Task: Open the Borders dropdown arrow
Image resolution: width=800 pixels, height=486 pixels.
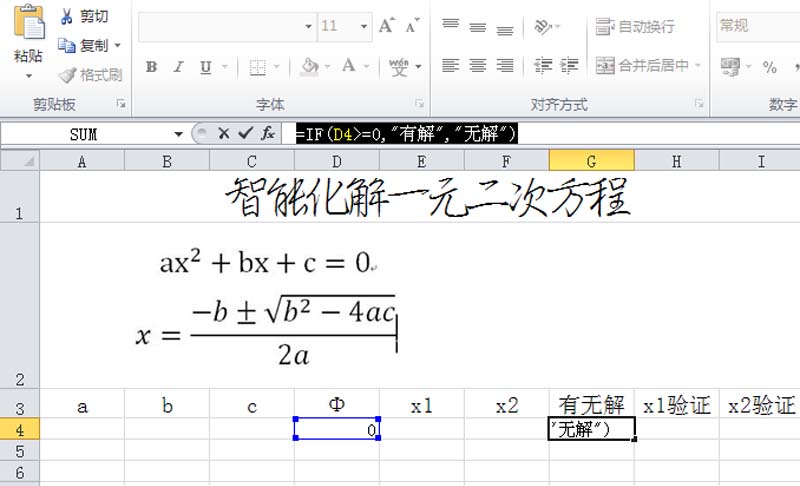Action: pos(277,67)
